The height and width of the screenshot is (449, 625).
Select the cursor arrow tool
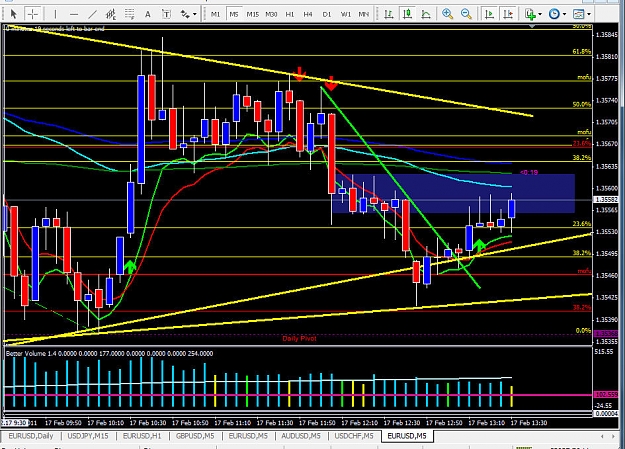click(14, 14)
